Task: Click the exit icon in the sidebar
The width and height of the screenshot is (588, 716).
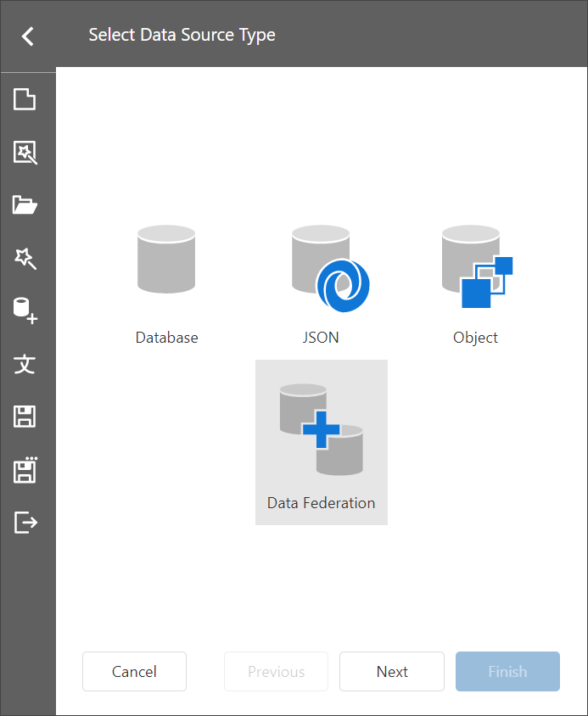Action: click(x=25, y=522)
